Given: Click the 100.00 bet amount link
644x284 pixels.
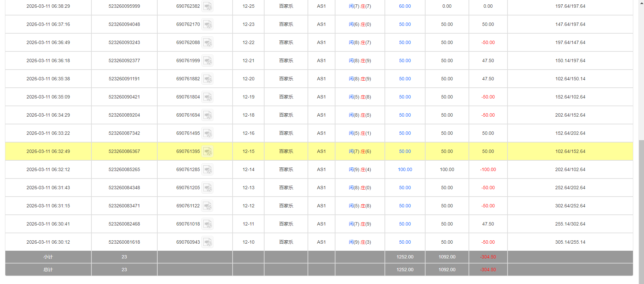Looking at the screenshot, I should (x=405, y=170).
